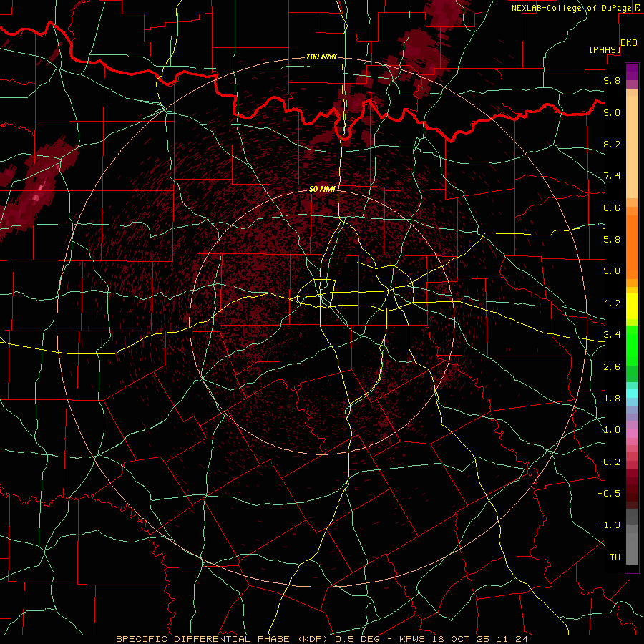Screen dimensions: 644x644
Task: Click the 5.0 value on color scale
Action: (x=612, y=271)
